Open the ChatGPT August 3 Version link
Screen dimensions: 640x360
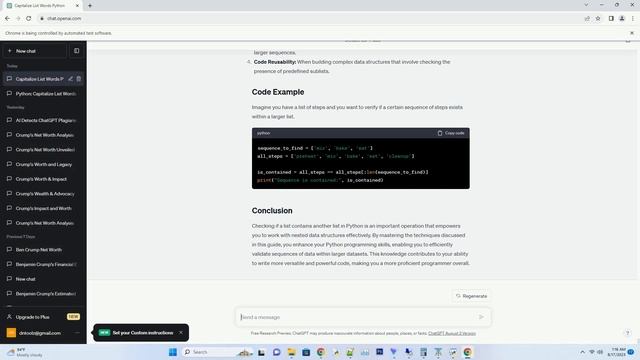coord(452,333)
